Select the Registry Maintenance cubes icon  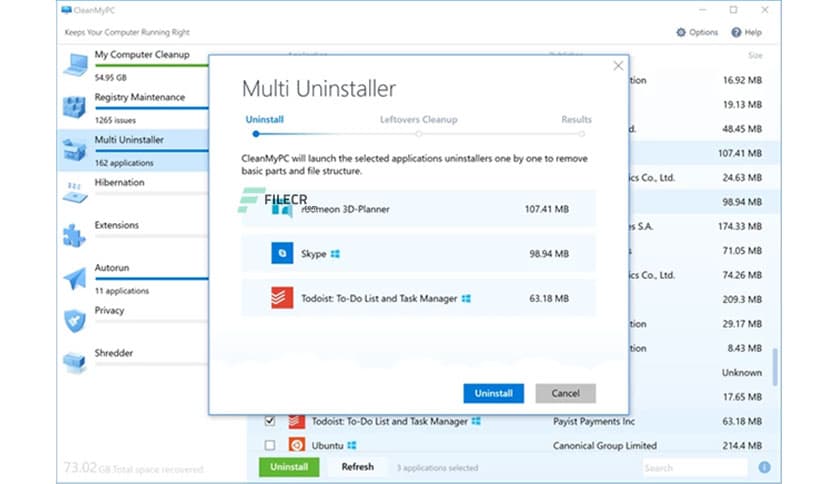(x=74, y=107)
